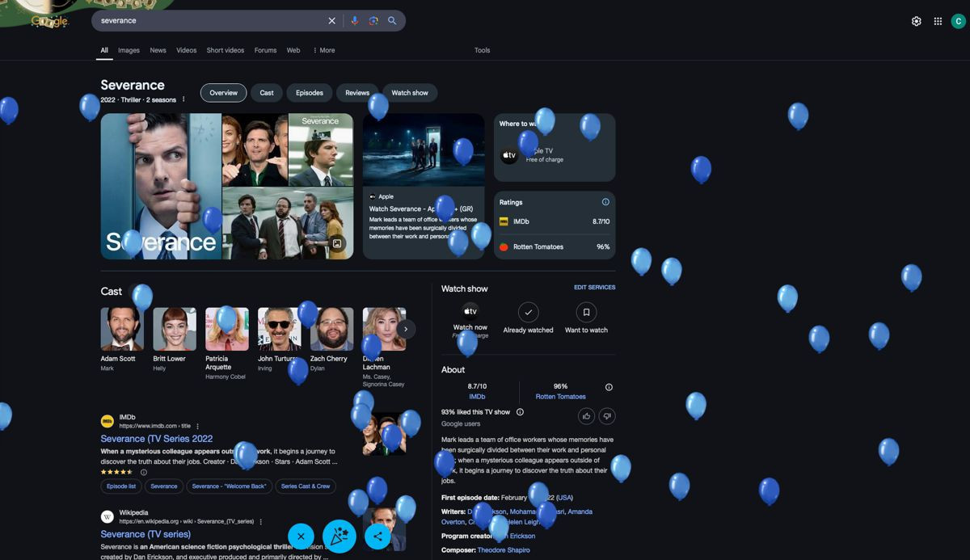Open the IMDb link under About
970x560 pixels.
click(x=477, y=397)
